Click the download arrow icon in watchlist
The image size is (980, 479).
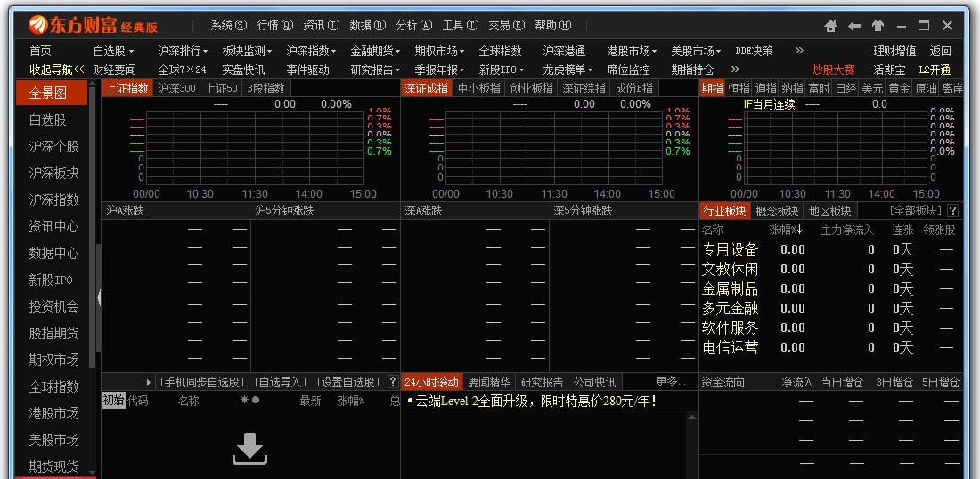click(x=250, y=449)
